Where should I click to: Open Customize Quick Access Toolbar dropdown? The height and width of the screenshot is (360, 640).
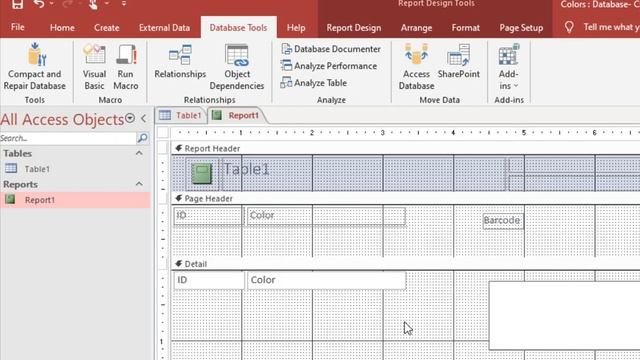tap(124, 4)
